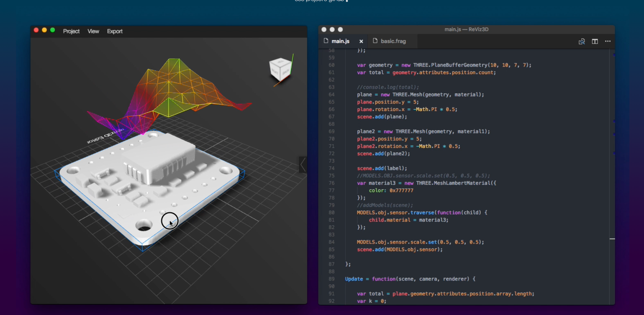Viewport: 644px width, 315px height.
Task: Open the Project menu
Action: click(x=71, y=31)
